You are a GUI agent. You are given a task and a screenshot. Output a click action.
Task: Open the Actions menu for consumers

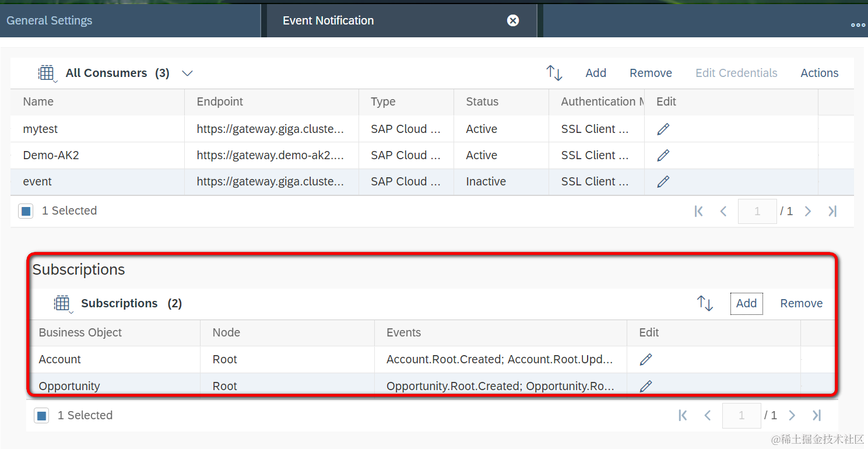click(819, 73)
